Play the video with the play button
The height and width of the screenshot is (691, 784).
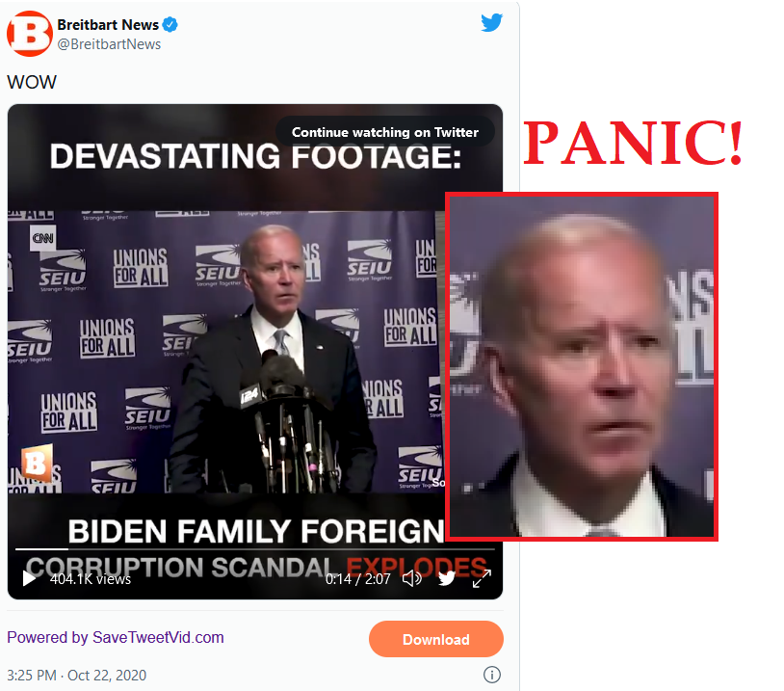30,578
